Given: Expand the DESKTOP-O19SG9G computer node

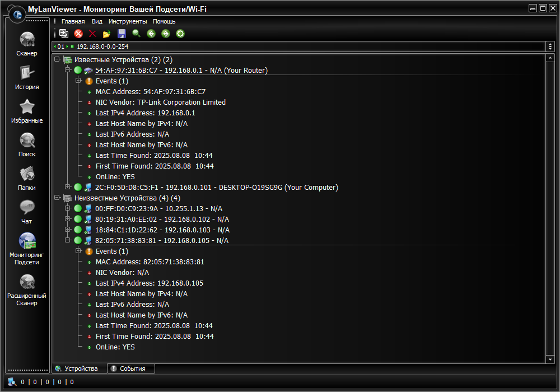Looking at the screenshot, I should (68, 186).
